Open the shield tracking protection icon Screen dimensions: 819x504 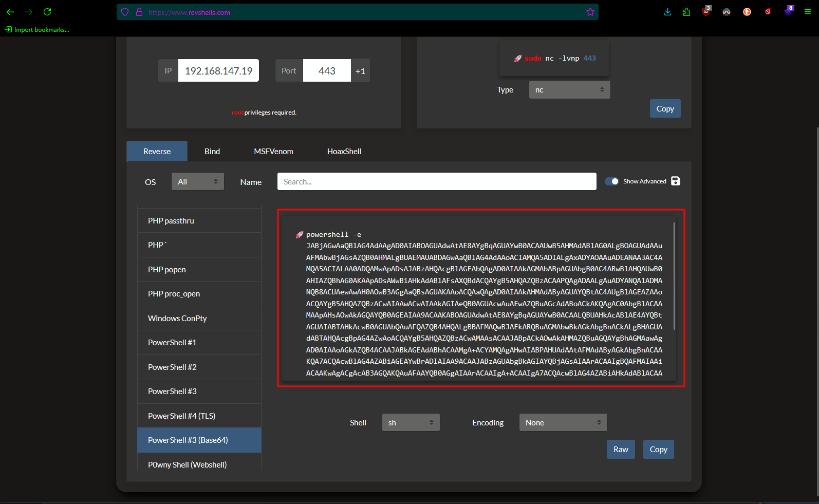click(125, 12)
